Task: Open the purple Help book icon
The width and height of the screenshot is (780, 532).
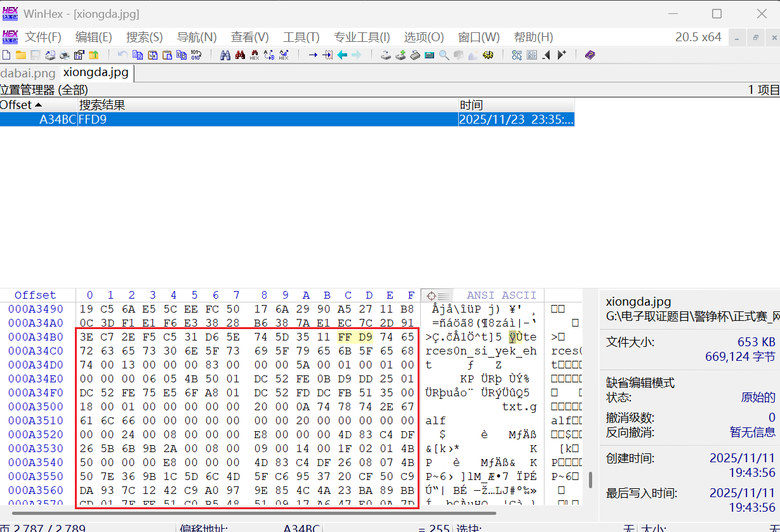Action: click(x=590, y=55)
